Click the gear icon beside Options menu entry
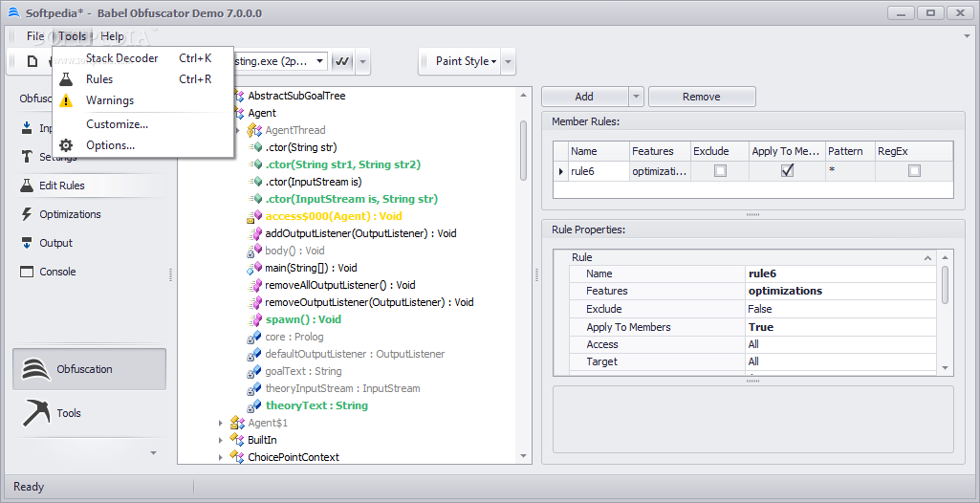 [66, 145]
